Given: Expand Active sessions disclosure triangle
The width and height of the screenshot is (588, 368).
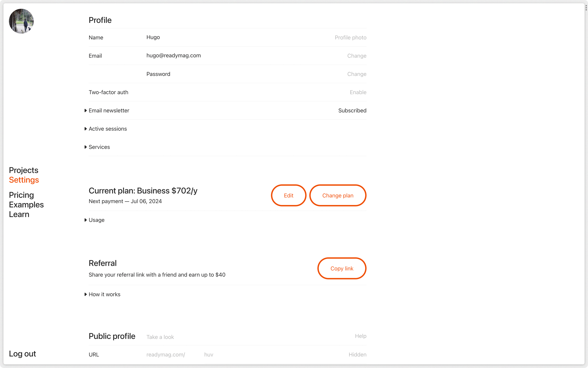Looking at the screenshot, I should (86, 129).
